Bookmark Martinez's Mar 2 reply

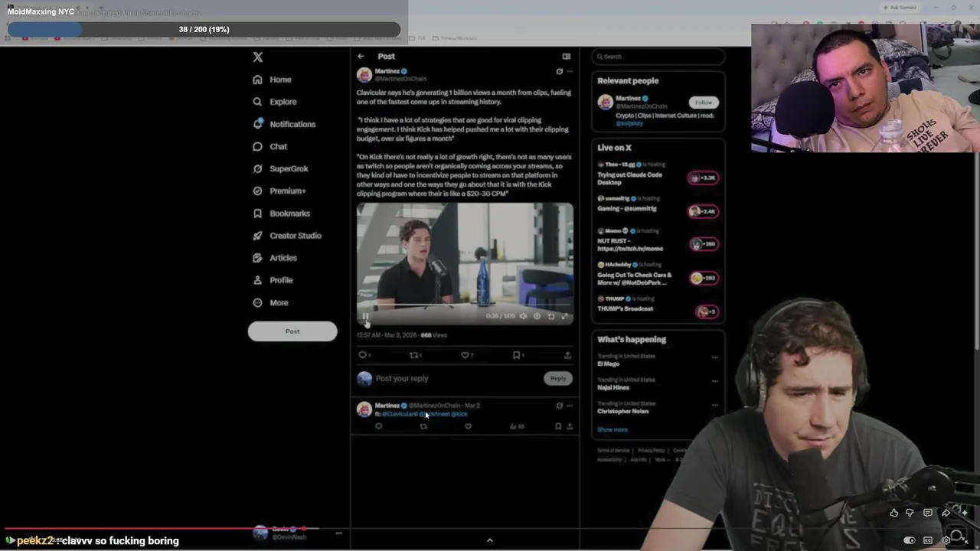click(x=557, y=426)
